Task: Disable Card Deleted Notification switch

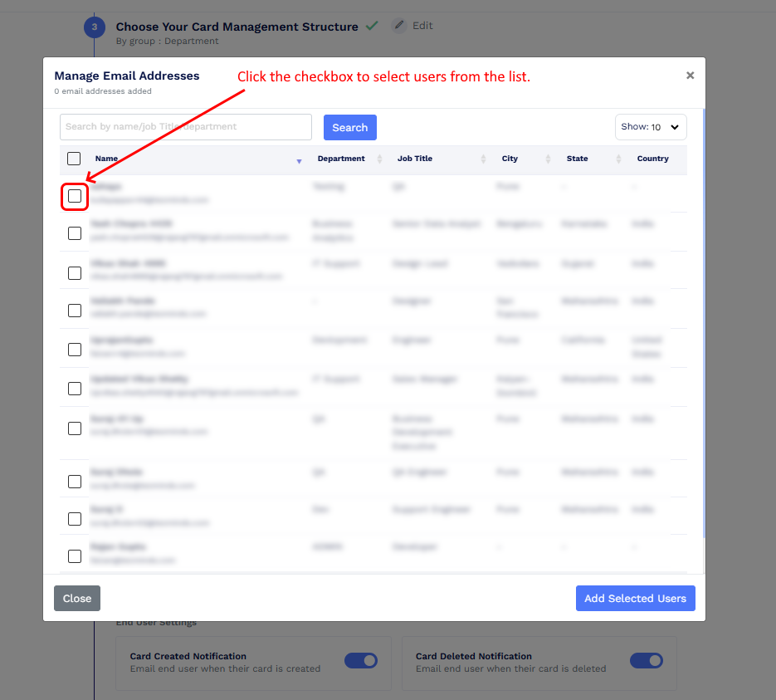Action: click(647, 660)
